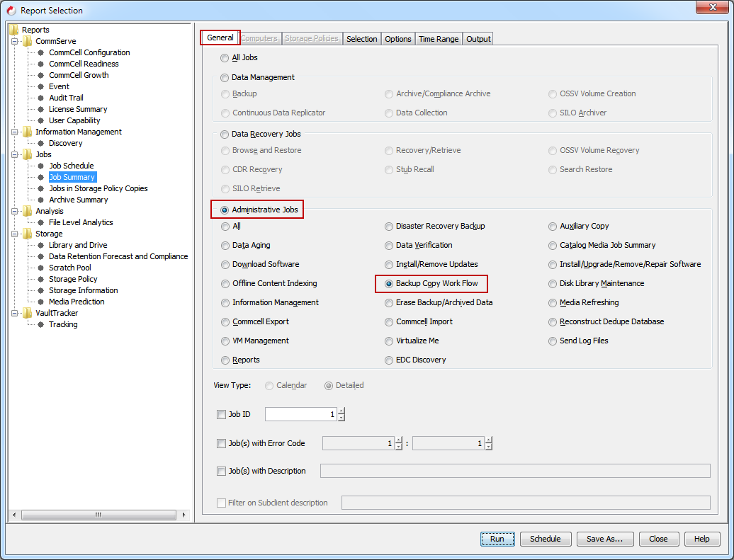Screen dimensions: 734x560
Task: Collapse the CommServe tree branch
Action: point(16,40)
